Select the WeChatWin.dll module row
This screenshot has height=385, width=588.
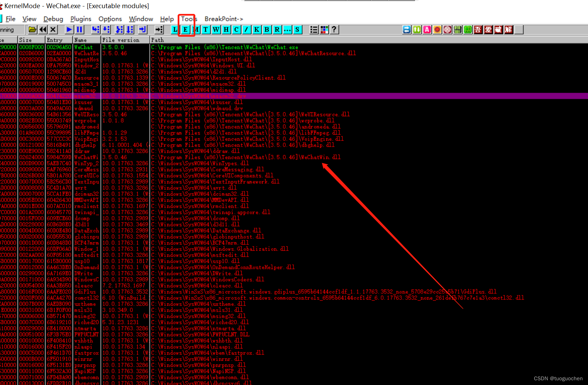(294, 157)
